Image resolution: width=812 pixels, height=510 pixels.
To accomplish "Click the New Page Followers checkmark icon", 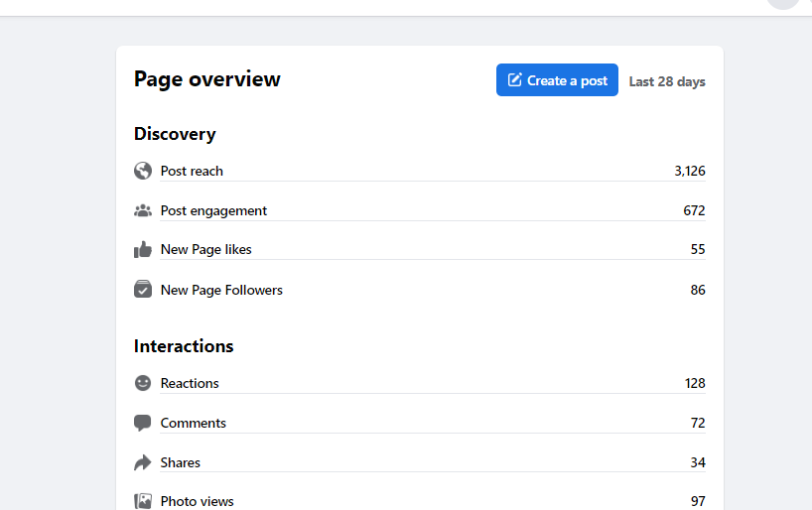I will [x=143, y=290].
